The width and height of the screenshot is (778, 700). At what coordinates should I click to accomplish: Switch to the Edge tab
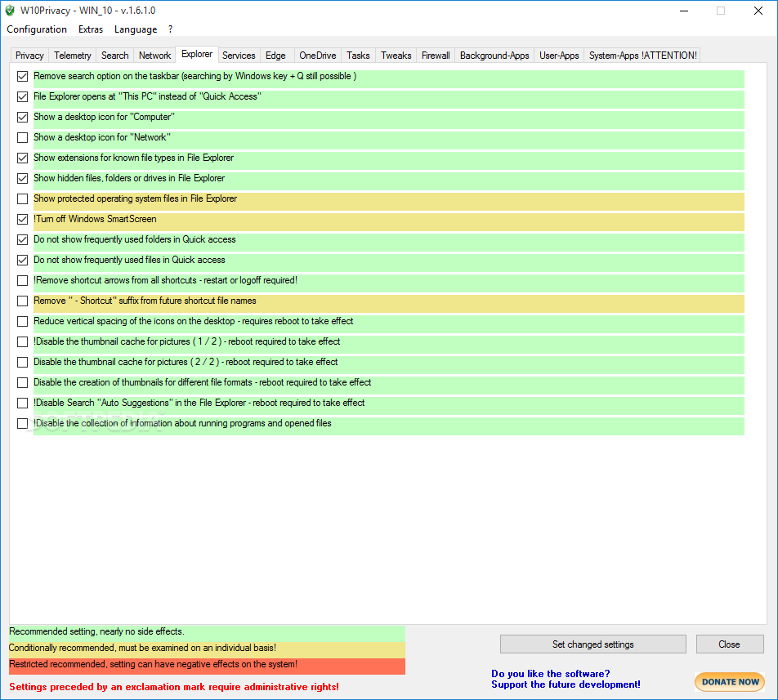(275, 56)
